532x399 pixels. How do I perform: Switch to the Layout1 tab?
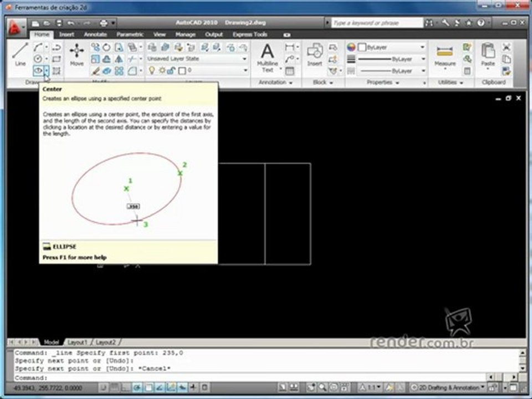pyautogui.click(x=78, y=342)
